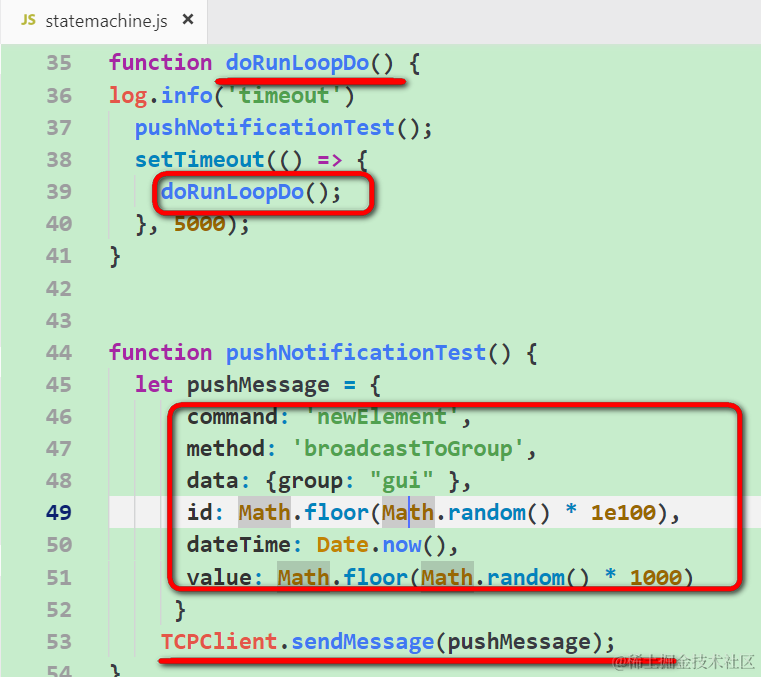The height and width of the screenshot is (677, 761).
Task: Click the dateTime key on line 50
Action: point(238,545)
